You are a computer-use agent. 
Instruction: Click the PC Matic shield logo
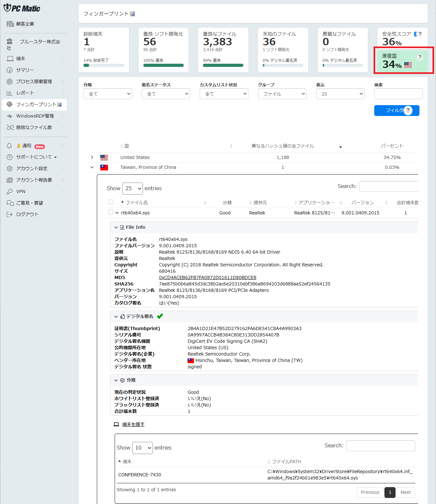coord(7,8)
